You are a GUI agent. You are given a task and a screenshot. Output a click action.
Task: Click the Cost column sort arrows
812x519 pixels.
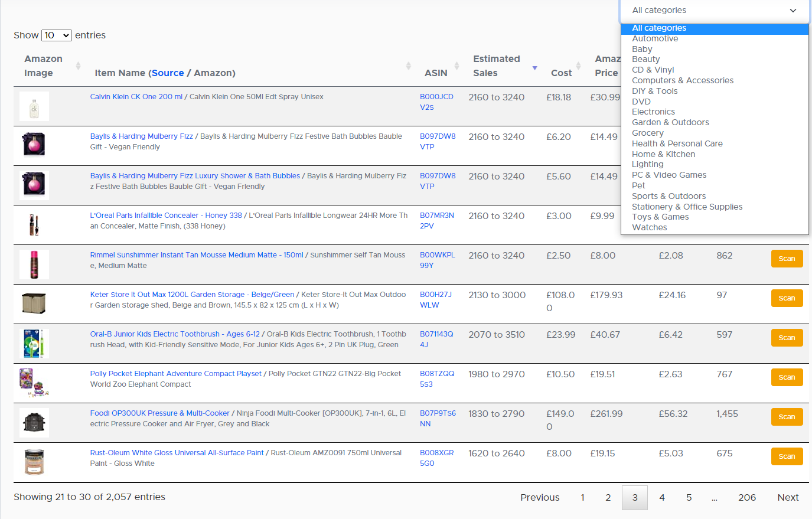click(x=579, y=66)
